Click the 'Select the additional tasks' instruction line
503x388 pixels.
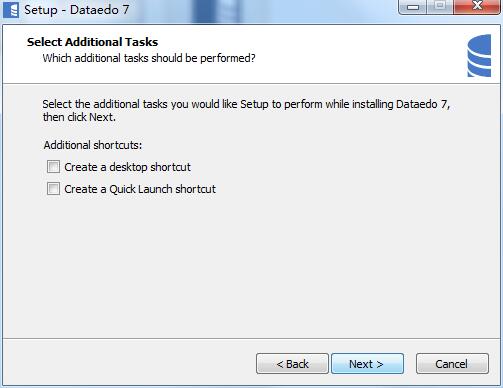pos(246,104)
